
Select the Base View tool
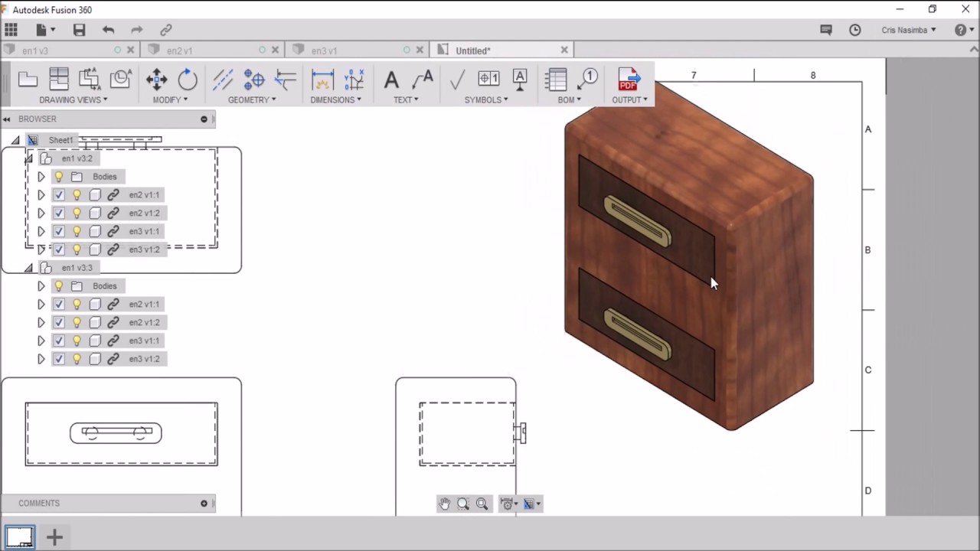tap(28, 79)
